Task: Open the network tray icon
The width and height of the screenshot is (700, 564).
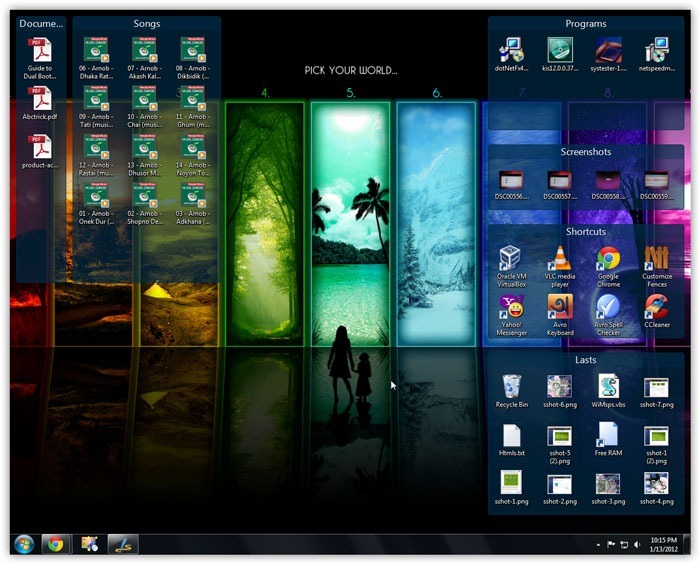Action: point(624,544)
